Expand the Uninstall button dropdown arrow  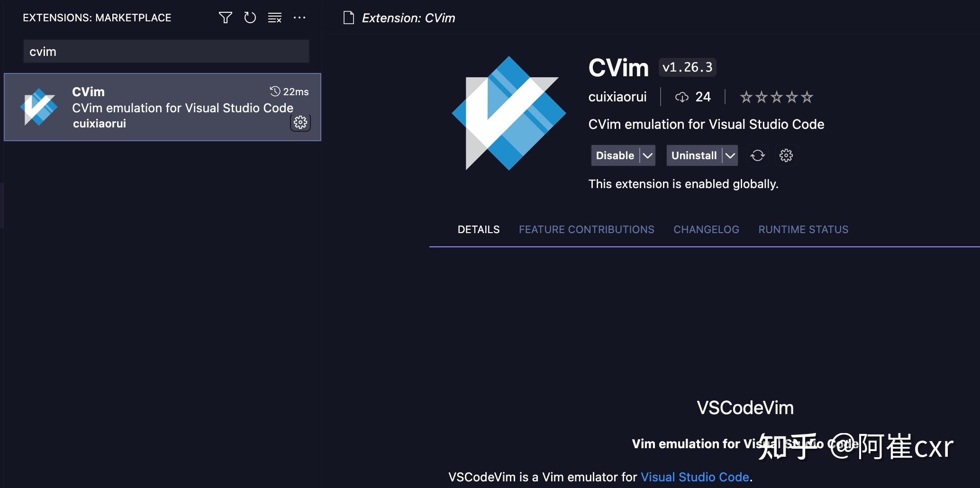coord(730,155)
